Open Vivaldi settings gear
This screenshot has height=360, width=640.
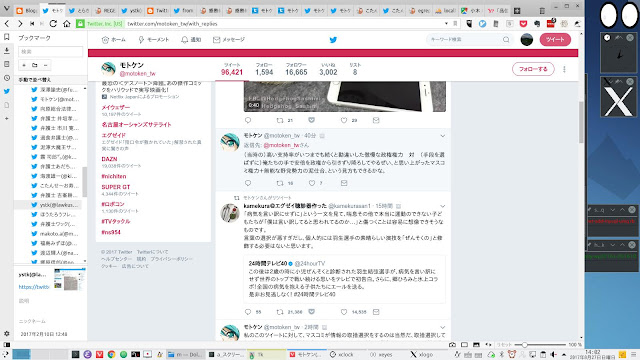tap(7, 333)
